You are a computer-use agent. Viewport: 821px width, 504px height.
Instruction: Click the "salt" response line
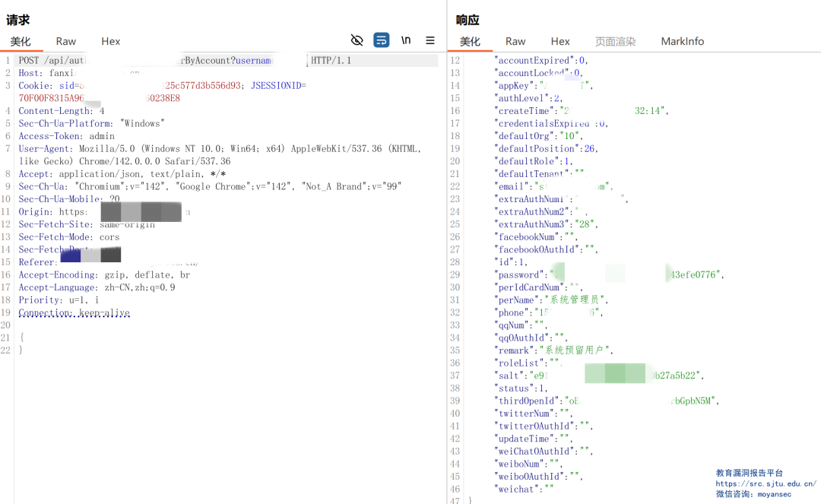[x=599, y=376]
